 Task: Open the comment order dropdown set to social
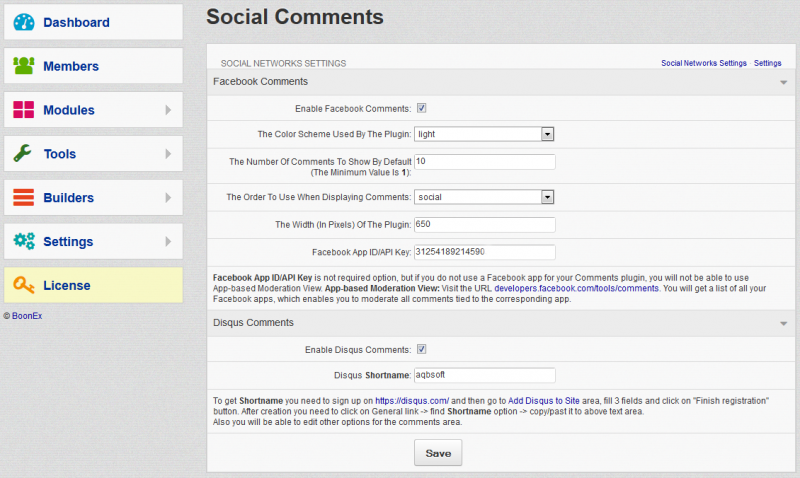coord(484,197)
